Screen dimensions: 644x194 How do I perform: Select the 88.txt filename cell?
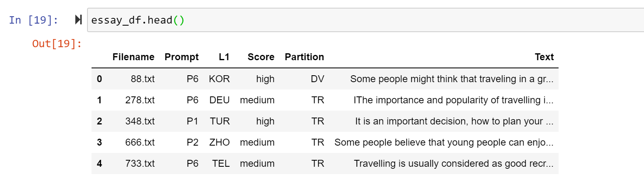tap(142, 79)
